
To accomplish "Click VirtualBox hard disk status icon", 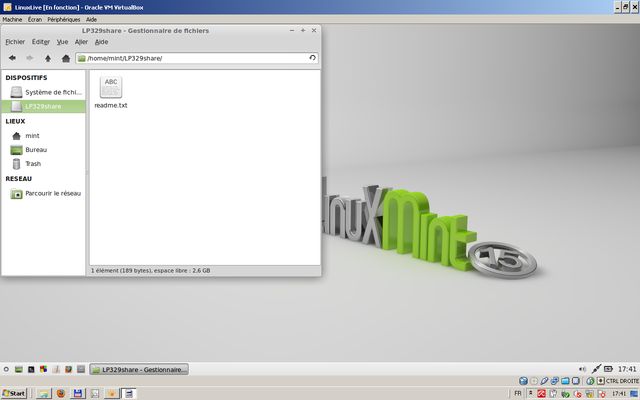I will click(523, 381).
